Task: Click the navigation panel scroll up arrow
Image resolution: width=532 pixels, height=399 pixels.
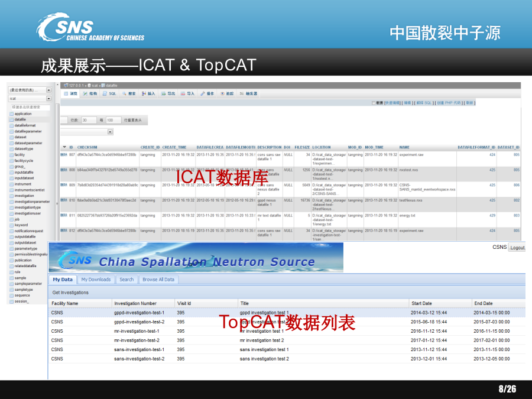Action: (57, 85)
